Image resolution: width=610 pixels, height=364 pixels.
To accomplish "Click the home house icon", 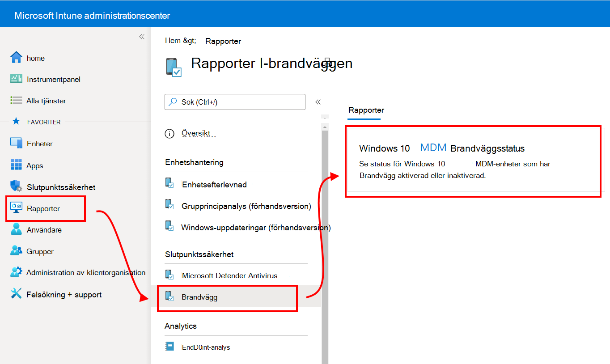I will 16,57.
